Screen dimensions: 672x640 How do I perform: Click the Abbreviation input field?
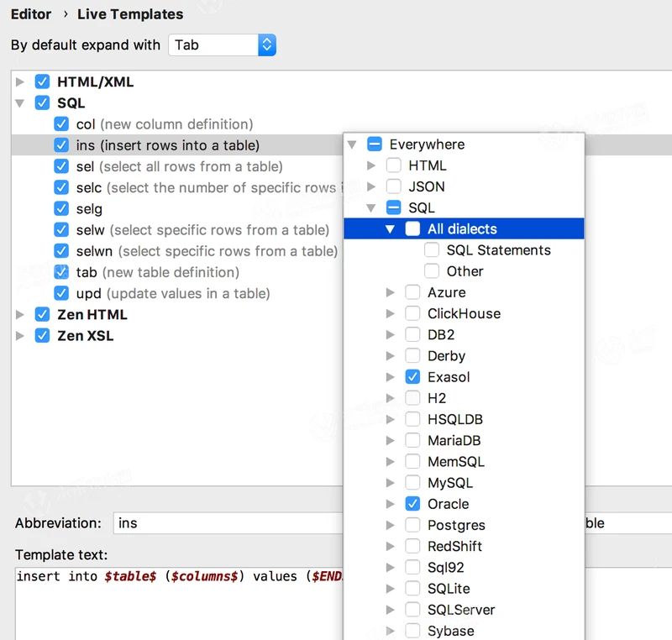pos(228,523)
